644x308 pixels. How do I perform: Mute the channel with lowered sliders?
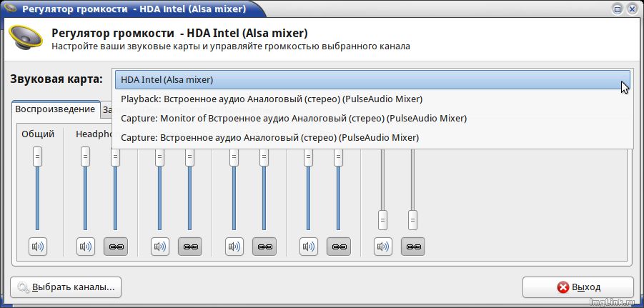[383, 247]
